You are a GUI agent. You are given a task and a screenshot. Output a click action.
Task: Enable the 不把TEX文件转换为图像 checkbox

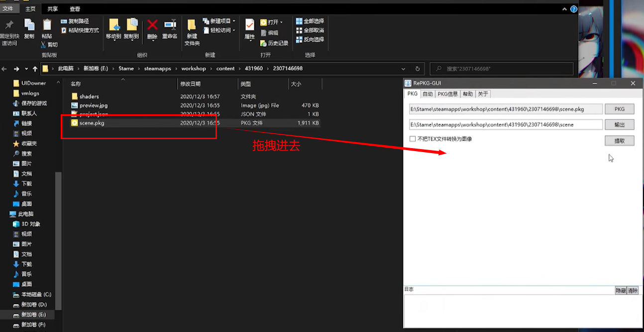(413, 139)
